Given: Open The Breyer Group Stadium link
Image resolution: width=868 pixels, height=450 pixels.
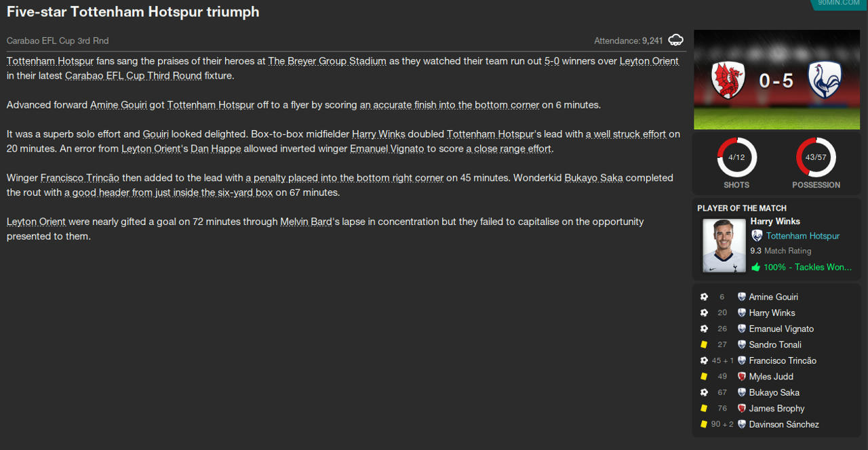Looking at the screenshot, I should point(327,61).
